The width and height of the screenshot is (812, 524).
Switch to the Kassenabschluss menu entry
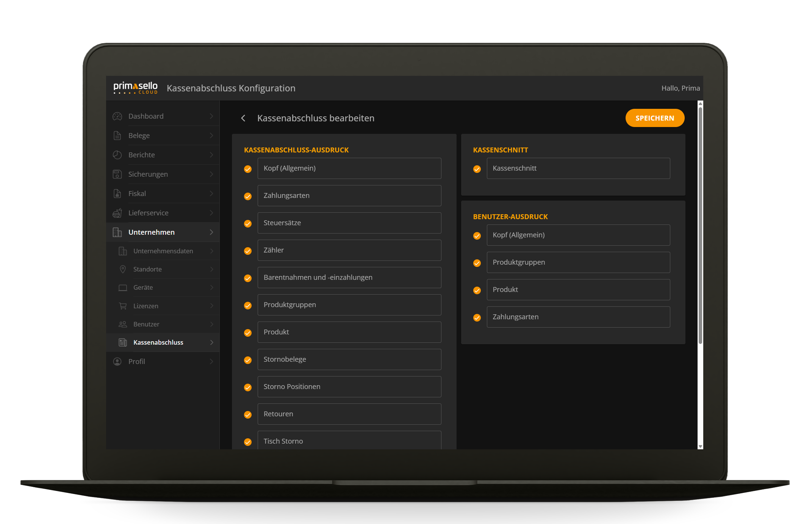[158, 342]
